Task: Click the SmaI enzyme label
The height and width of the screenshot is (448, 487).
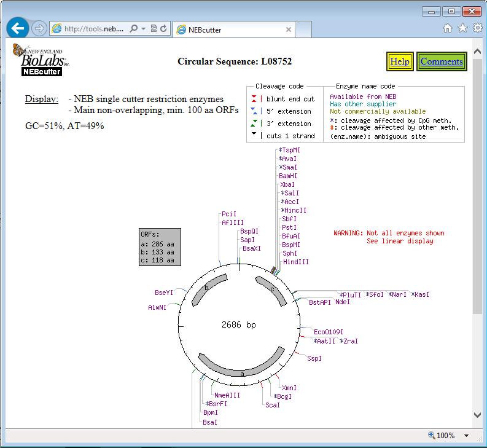Action: pyautogui.click(x=288, y=167)
